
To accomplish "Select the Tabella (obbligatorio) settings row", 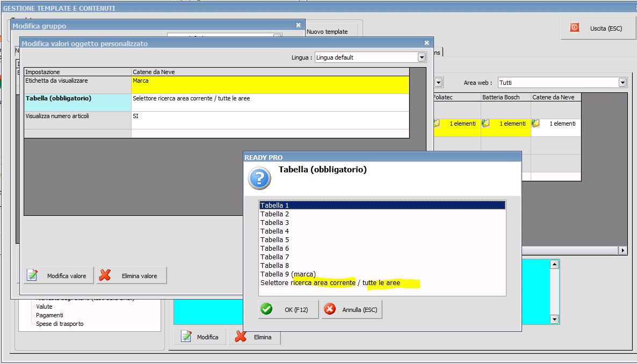I will coord(216,103).
